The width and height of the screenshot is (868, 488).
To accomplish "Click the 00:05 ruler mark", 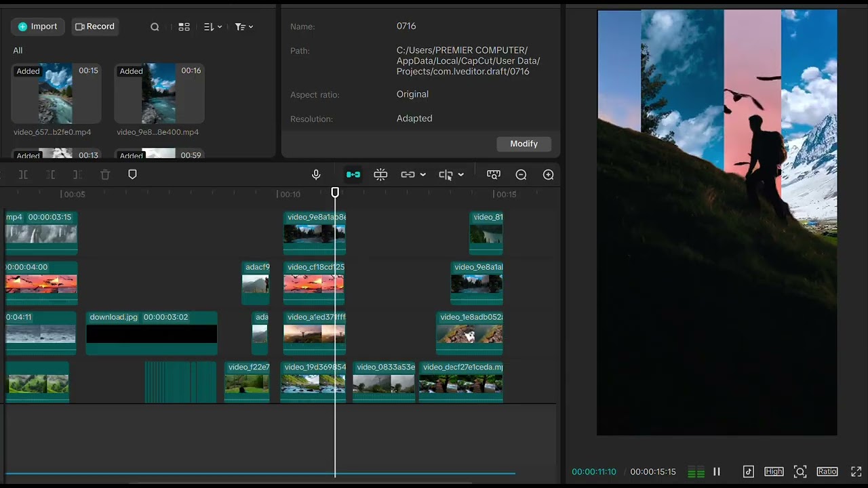I will [x=73, y=195].
